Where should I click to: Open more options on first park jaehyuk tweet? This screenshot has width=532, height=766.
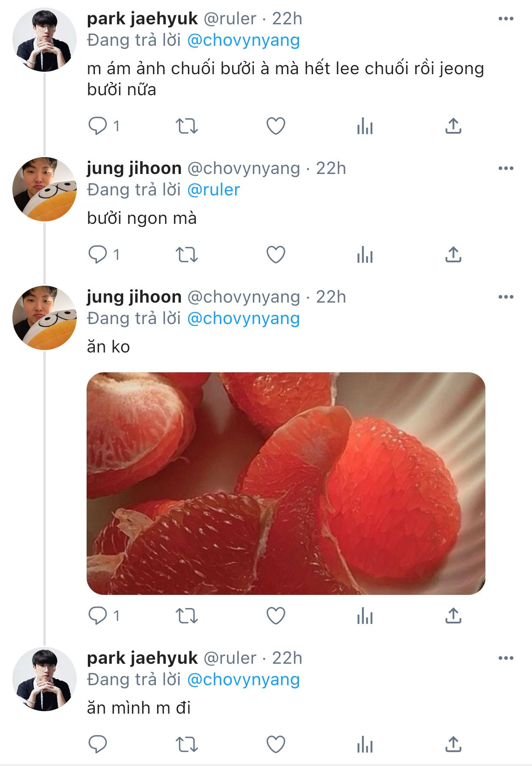(x=506, y=19)
